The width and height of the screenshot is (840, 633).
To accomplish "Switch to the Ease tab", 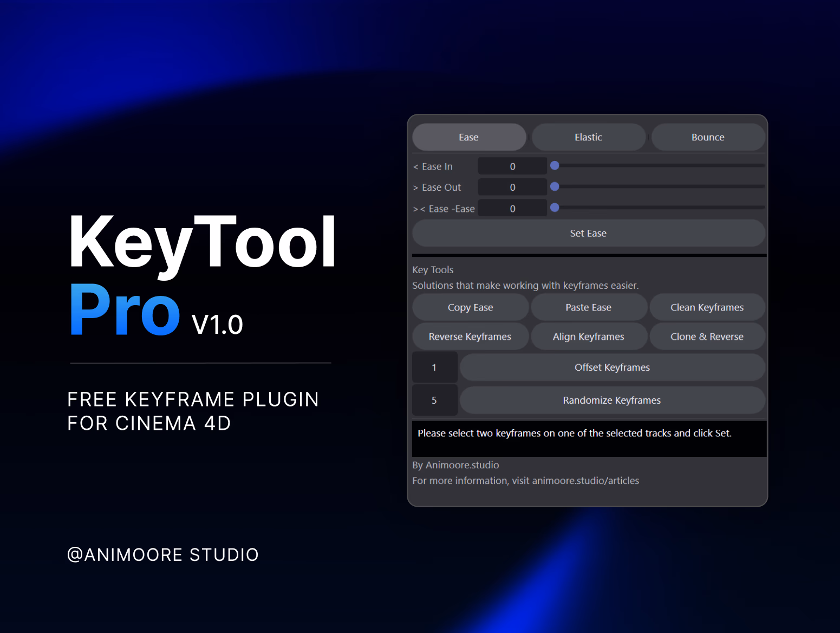I will pyautogui.click(x=469, y=137).
